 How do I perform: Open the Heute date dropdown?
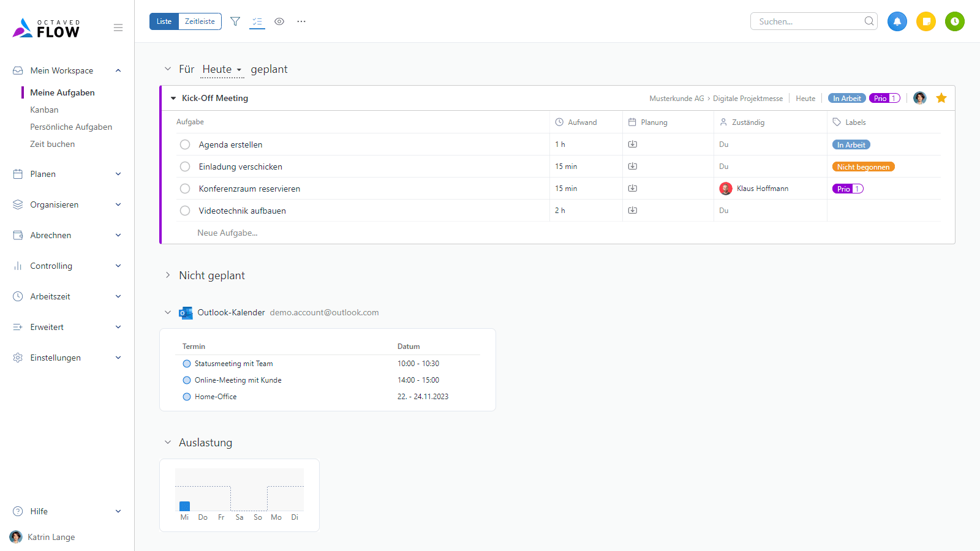coord(222,70)
